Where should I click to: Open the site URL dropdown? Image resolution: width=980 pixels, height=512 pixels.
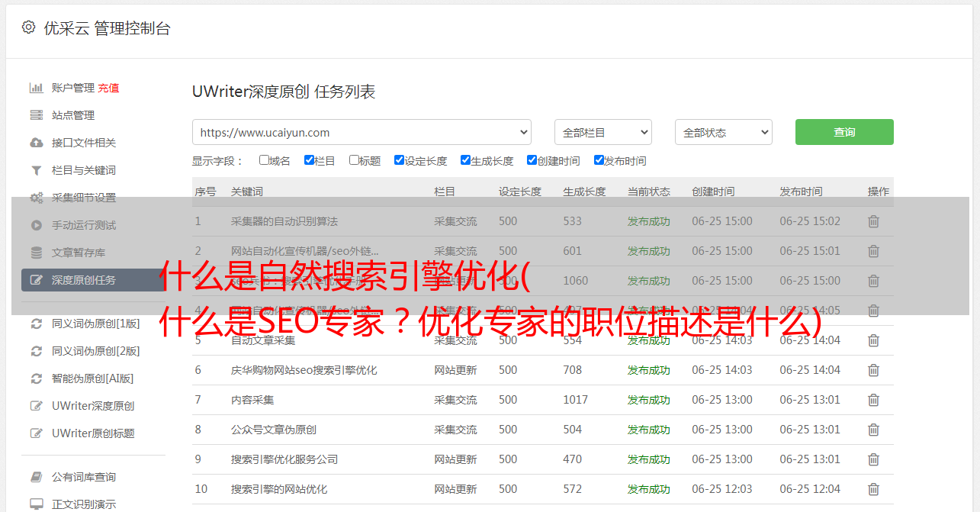(361, 132)
